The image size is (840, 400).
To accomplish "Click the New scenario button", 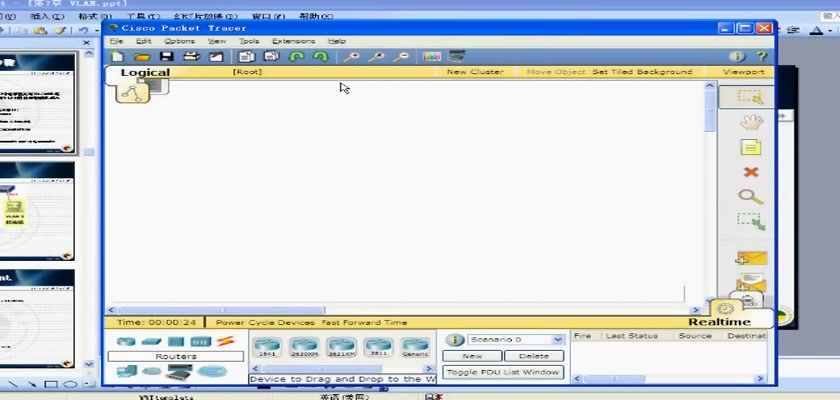I will (472, 356).
